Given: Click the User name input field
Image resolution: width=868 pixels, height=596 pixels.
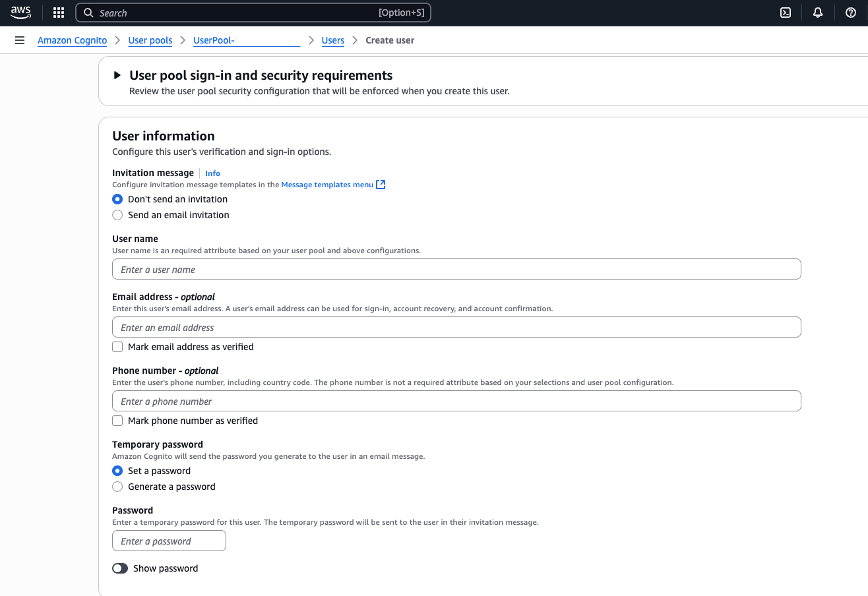Looking at the screenshot, I should click(x=456, y=269).
